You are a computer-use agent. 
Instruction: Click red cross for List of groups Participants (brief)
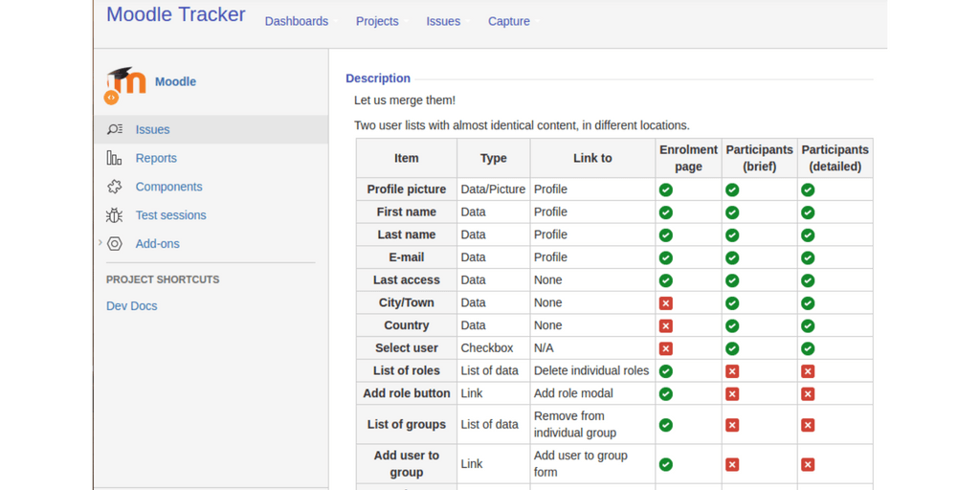732,425
